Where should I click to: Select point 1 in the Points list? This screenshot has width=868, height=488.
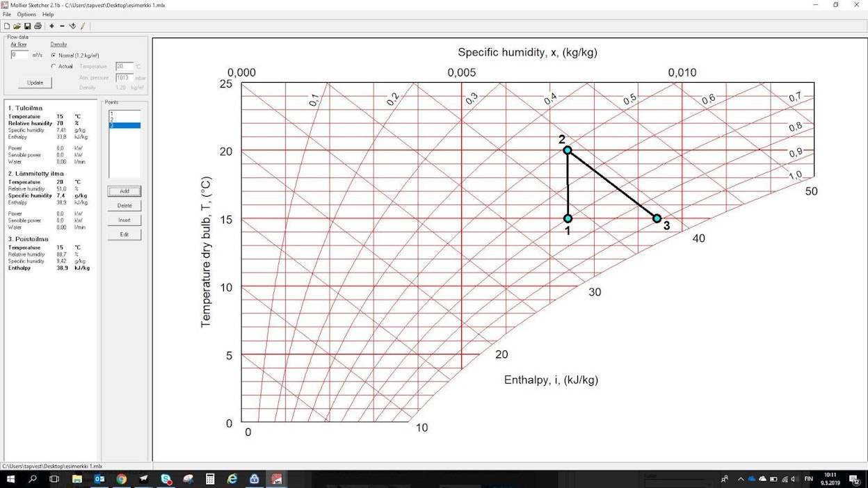(124, 113)
